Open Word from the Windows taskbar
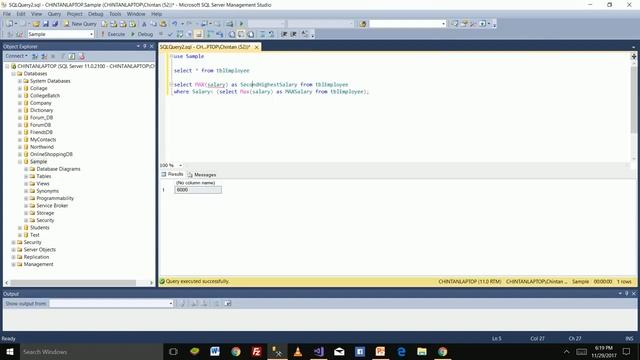640x360 pixels. coord(215,351)
